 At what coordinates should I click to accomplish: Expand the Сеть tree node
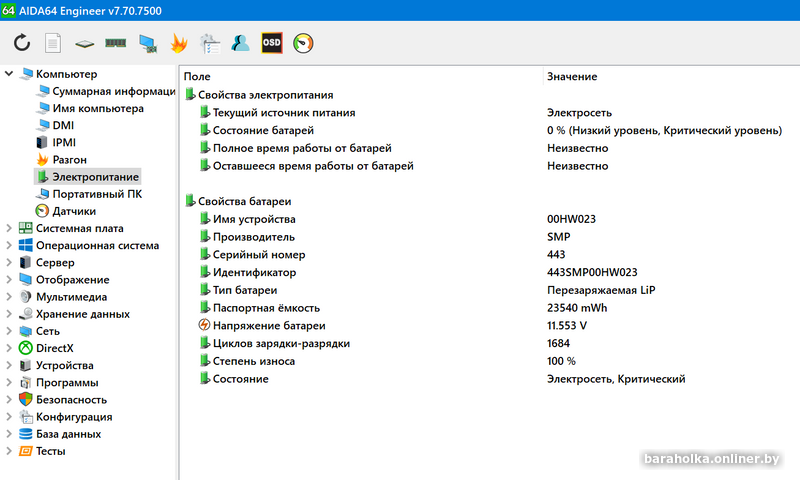[x=9, y=331]
